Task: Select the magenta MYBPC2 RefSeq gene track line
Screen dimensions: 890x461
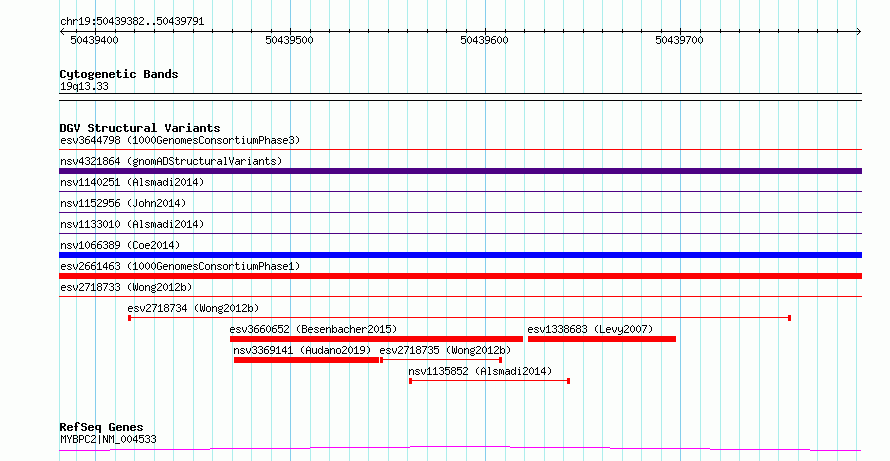Action: (x=460, y=449)
